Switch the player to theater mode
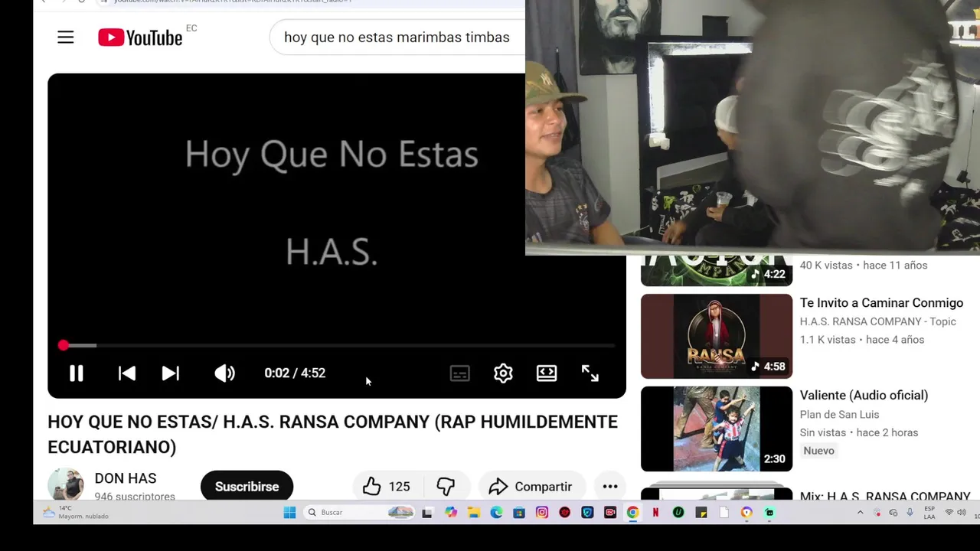 click(x=547, y=373)
